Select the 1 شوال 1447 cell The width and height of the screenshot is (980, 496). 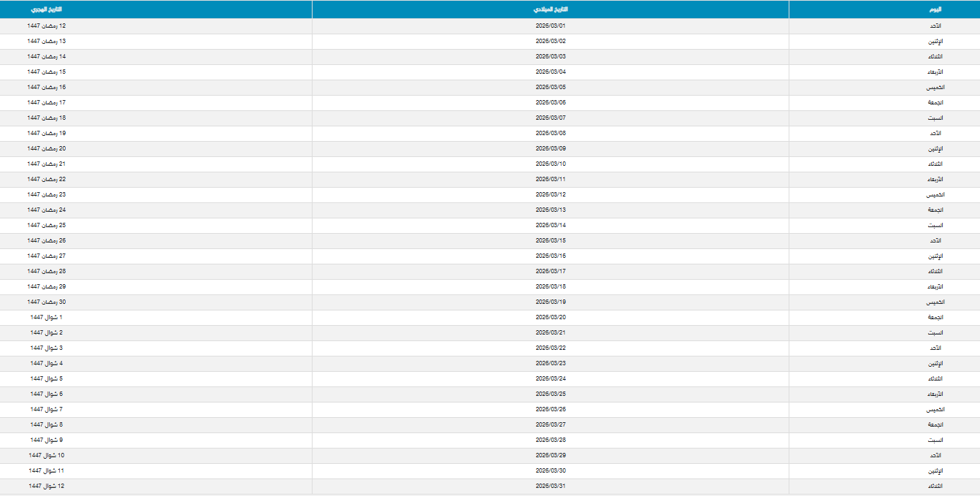click(x=47, y=317)
